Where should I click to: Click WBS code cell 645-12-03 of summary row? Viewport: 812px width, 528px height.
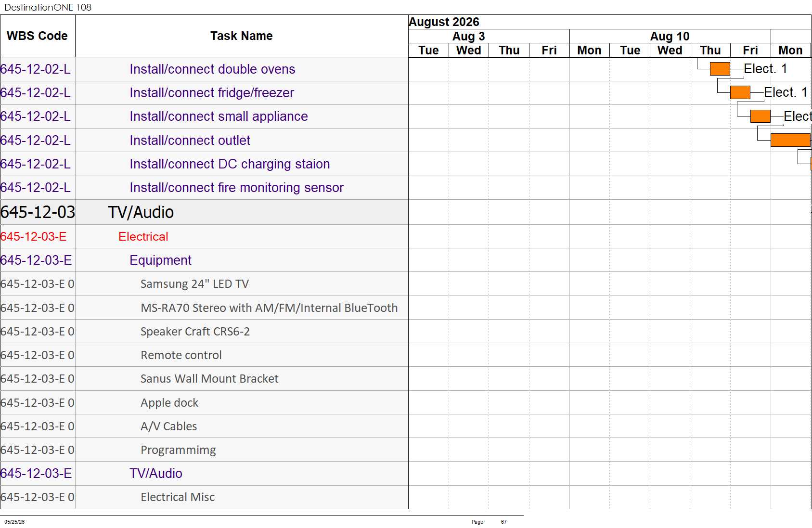click(38, 212)
